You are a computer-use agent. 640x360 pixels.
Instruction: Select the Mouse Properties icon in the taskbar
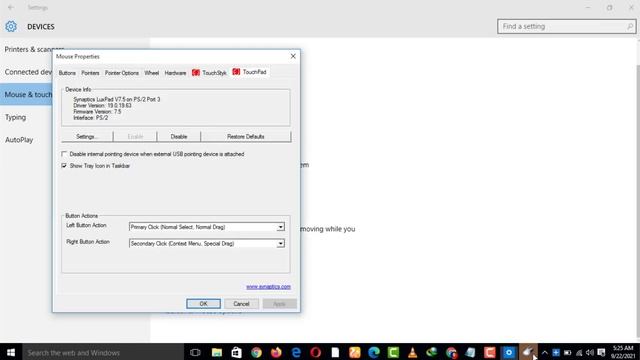click(528, 352)
